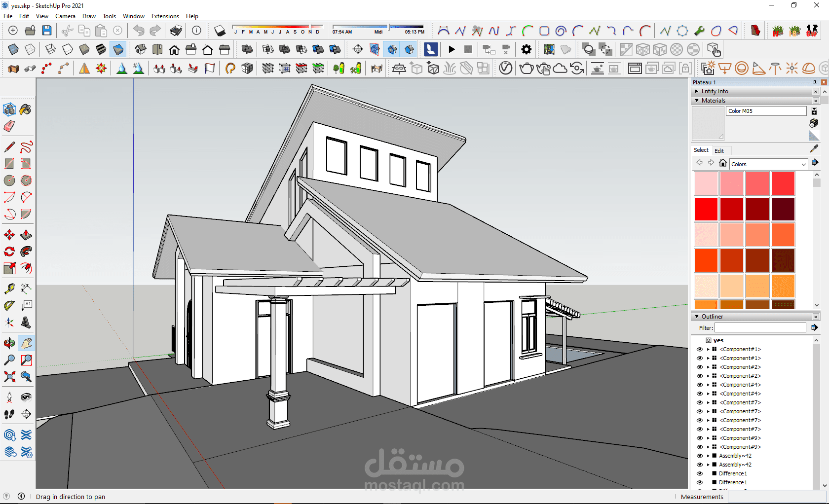Switch to the Iso view house icon

141,49
